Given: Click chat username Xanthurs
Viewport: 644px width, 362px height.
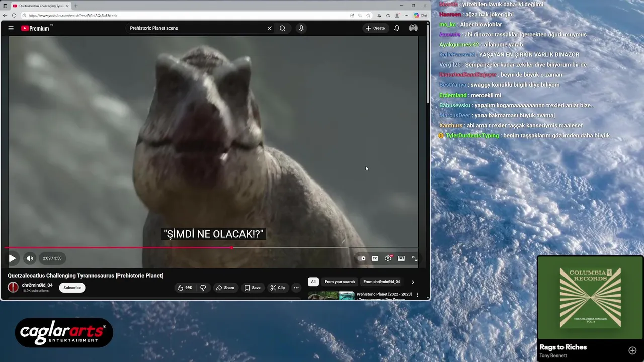Looking at the screenshot, I should point(451,126).
